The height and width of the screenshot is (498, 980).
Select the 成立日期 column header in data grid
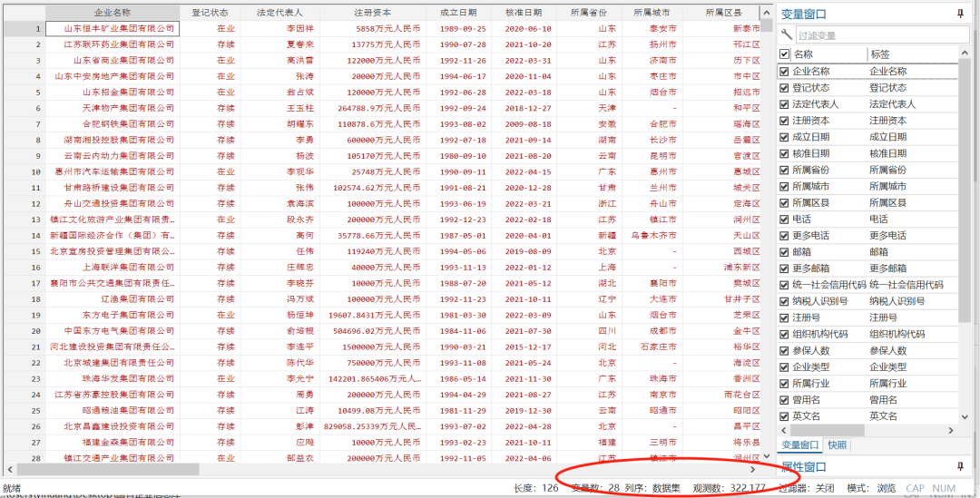(x=458, y=13)
